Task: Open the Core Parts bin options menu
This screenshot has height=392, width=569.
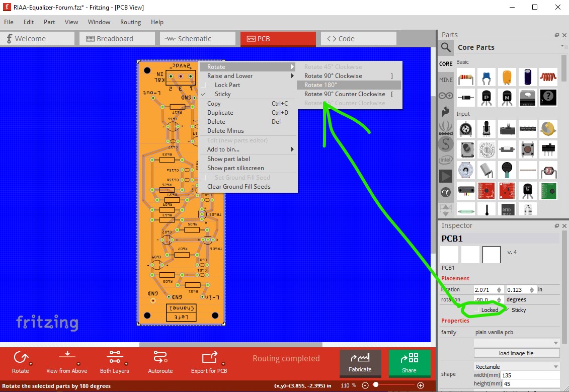Action: [x=564, y=46]
